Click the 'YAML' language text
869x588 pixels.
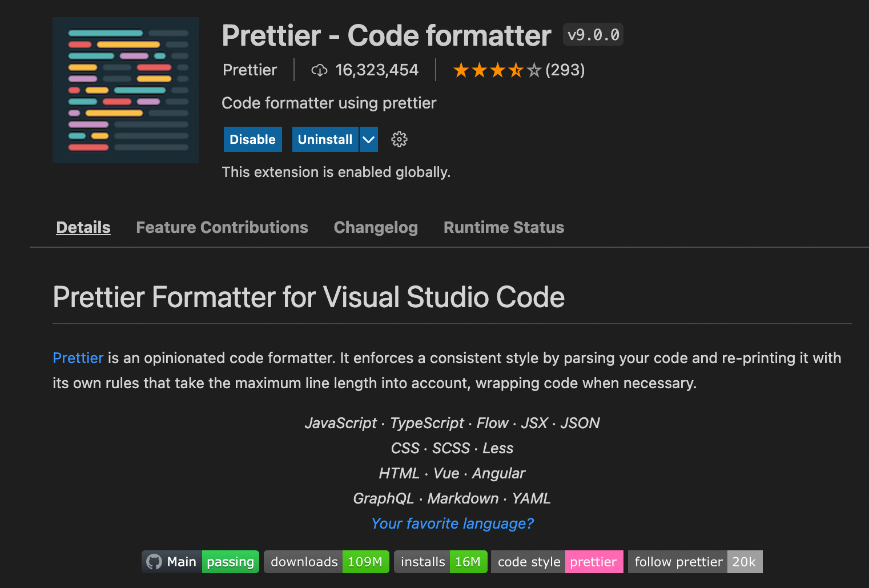532,498
